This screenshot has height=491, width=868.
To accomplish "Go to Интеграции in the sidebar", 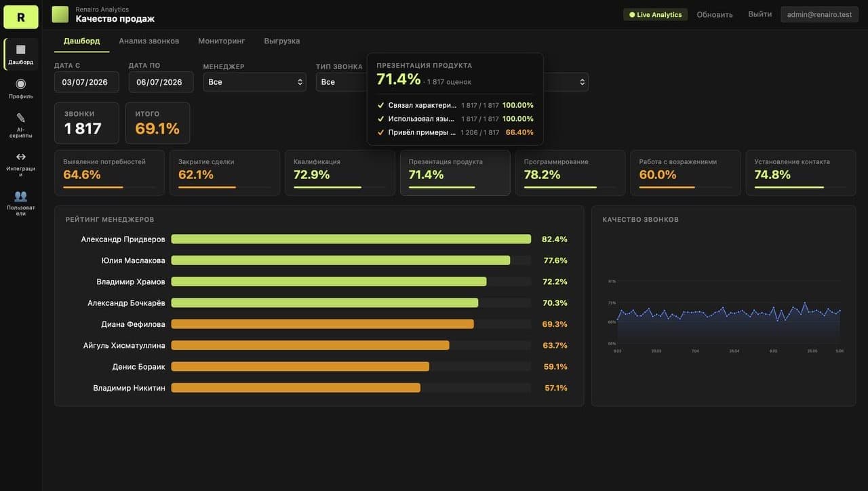I will pos(21,163).
